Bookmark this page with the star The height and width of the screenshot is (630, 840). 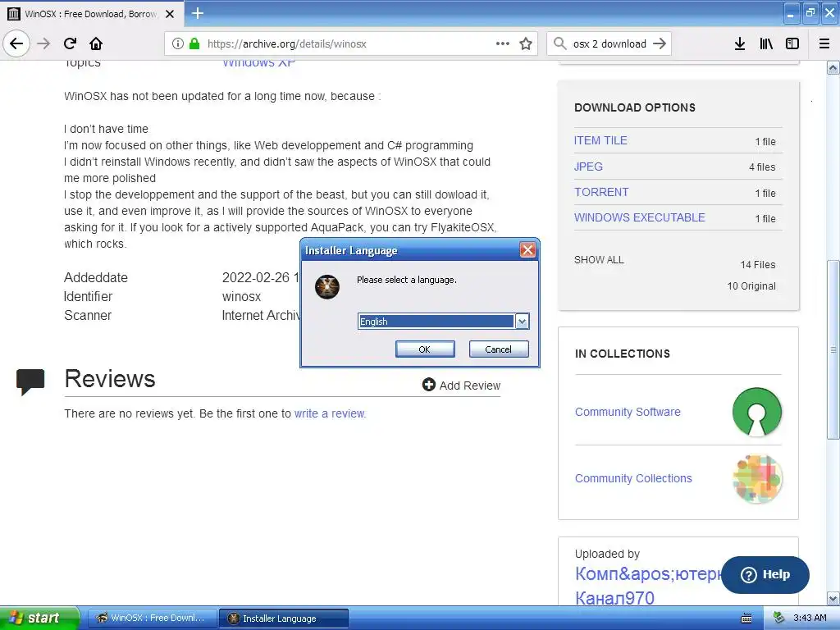pyautogui.click(x=526, y=43)
